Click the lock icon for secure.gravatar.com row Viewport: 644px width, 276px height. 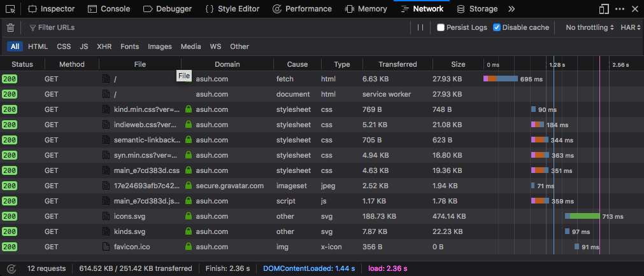[x=189, y=185]
